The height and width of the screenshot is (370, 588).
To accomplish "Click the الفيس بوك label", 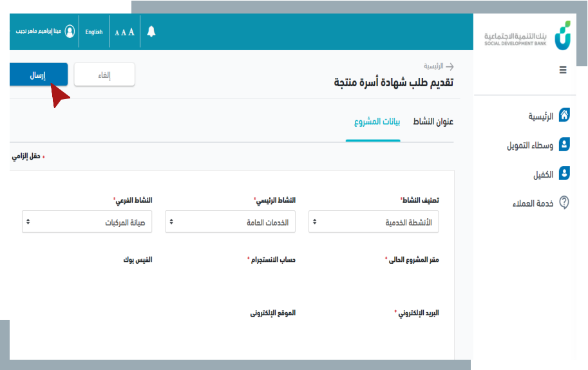I will tap(138, 259).
